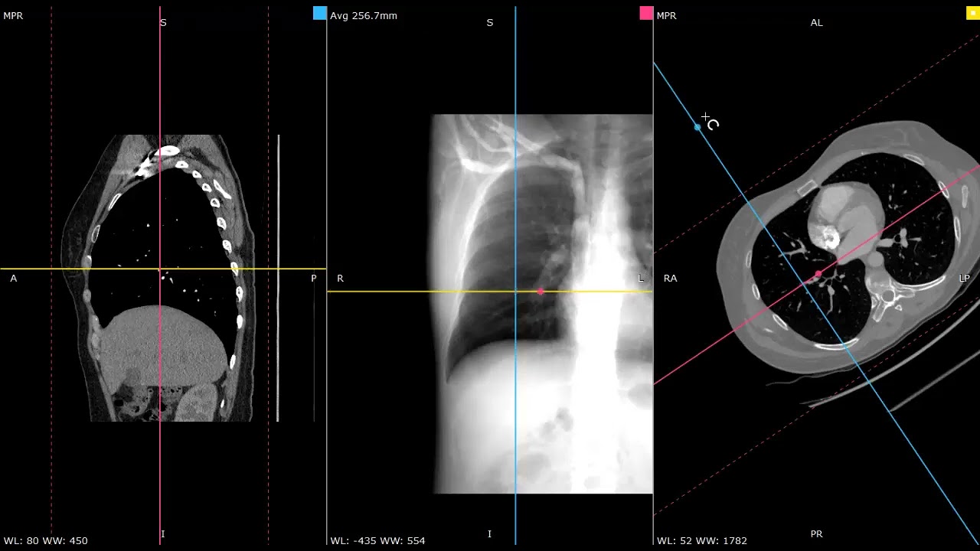Click the "WL: -435 WW: 554" window level readout
The image size is (980, 551).
tap(377, 540)
